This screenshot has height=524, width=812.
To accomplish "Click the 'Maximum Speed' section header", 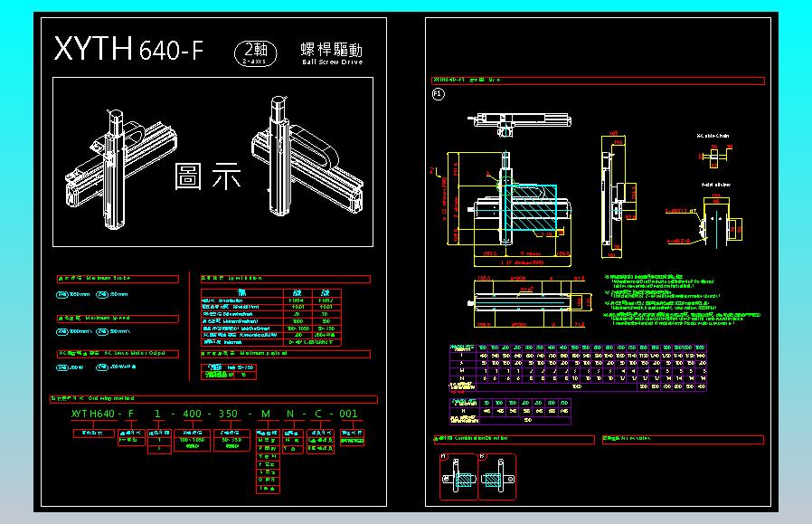I will (118, 319).
